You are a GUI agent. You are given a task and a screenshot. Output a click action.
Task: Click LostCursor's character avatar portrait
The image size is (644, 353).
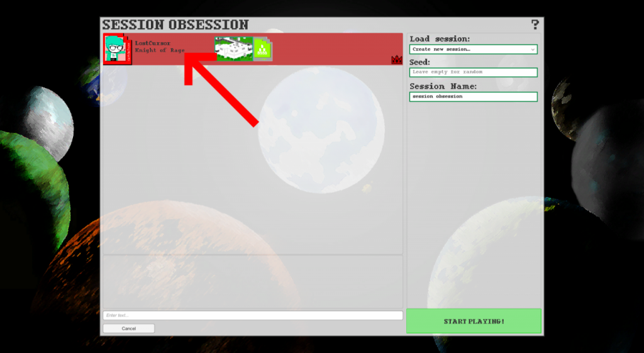(x=116, y=49)
